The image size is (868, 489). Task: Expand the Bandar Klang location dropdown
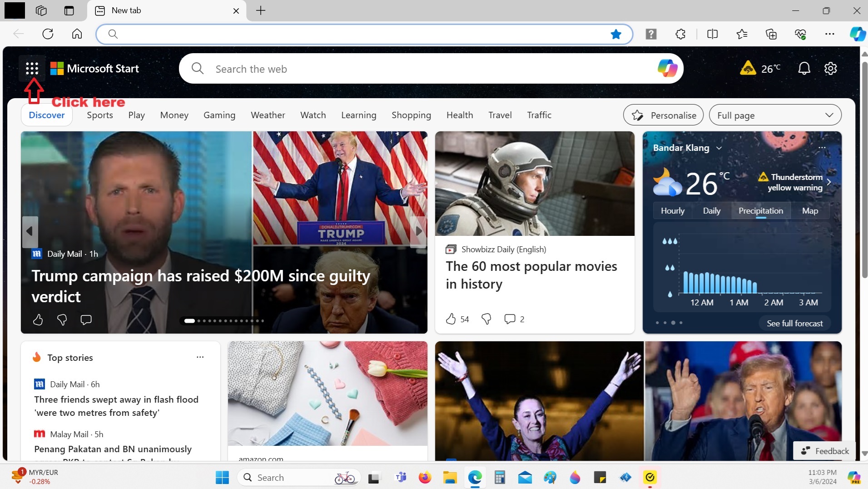pyautogui.click(x=719, y=148)
